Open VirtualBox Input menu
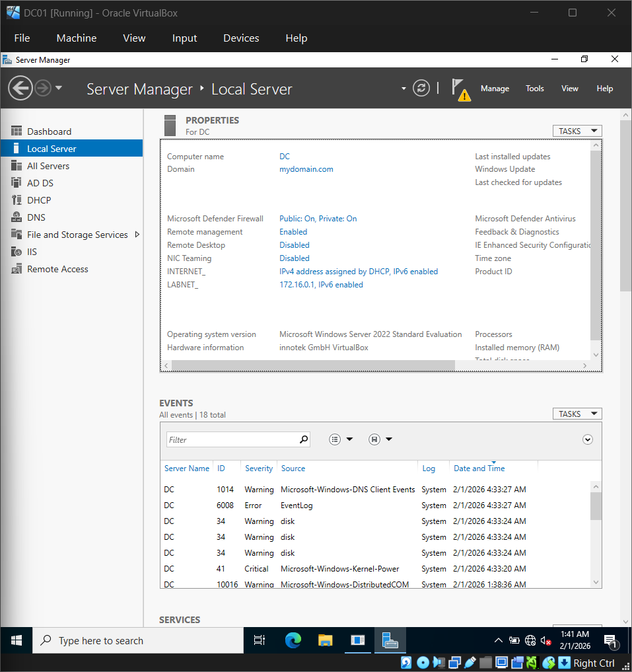 pos(184,38)
